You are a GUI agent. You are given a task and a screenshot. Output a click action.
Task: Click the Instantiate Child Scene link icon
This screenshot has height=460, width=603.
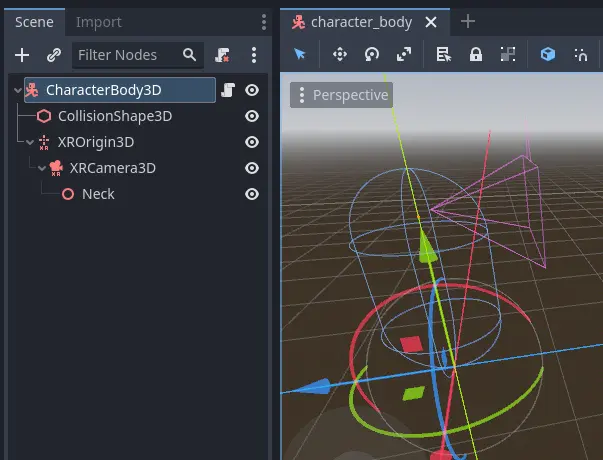click(x=54, y=55)
